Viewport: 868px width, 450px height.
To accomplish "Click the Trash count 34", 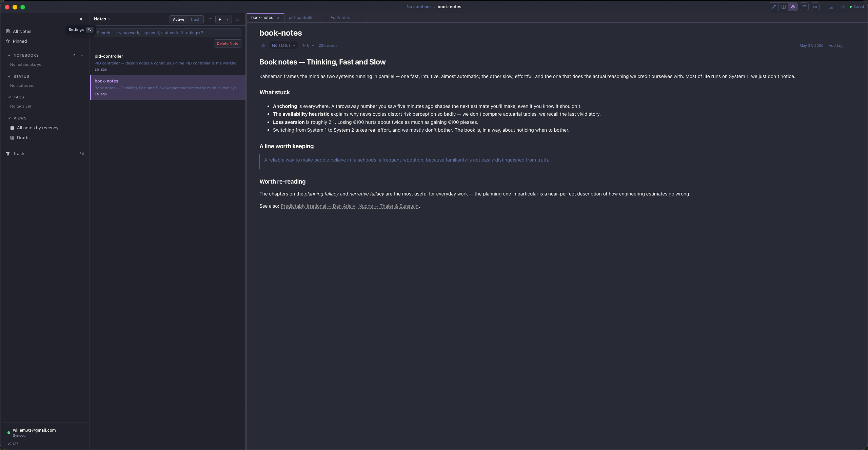I will click(x=82, y=154).
